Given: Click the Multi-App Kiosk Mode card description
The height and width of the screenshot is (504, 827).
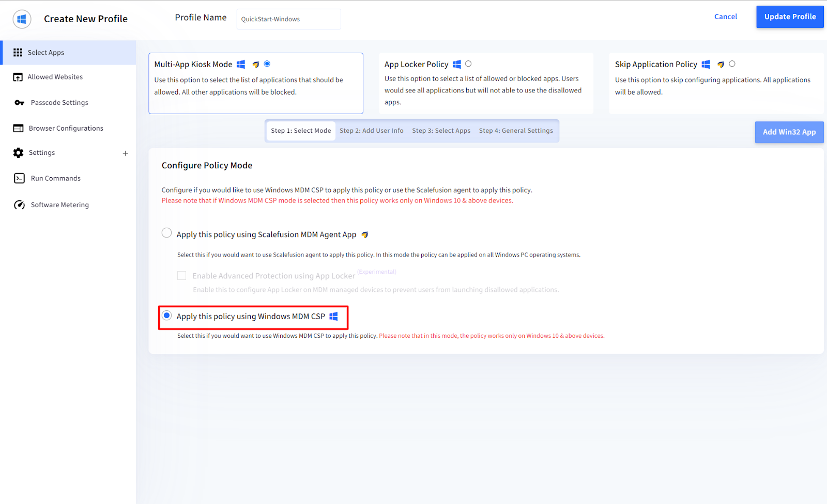Looking at the screenshot, I should [x=249, y=86].
